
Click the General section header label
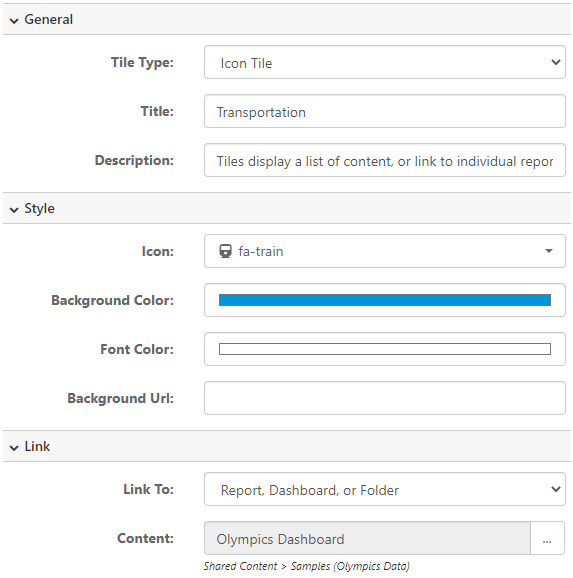[49, 20]
